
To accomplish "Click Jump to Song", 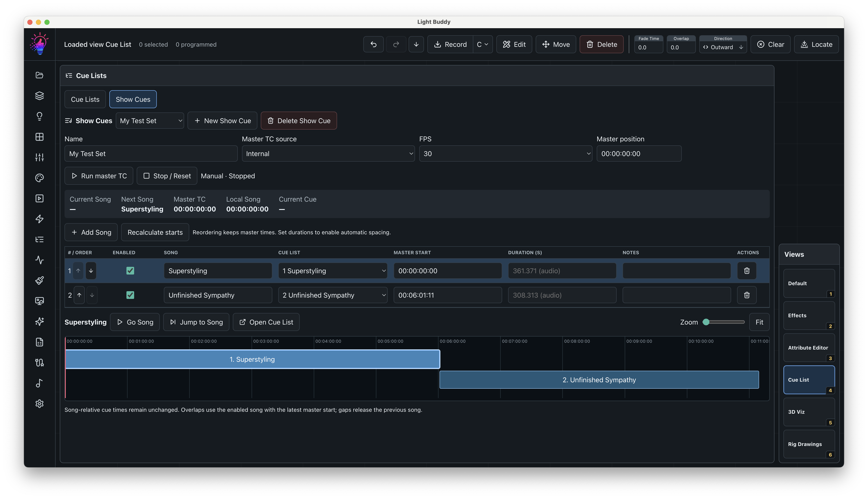I will 196,322.
